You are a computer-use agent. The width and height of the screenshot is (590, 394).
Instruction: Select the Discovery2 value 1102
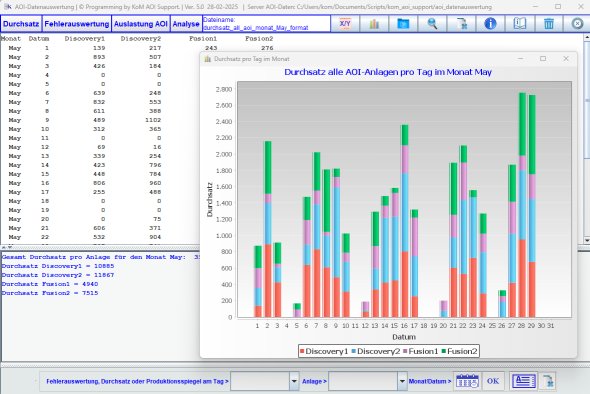click(153, 120)
